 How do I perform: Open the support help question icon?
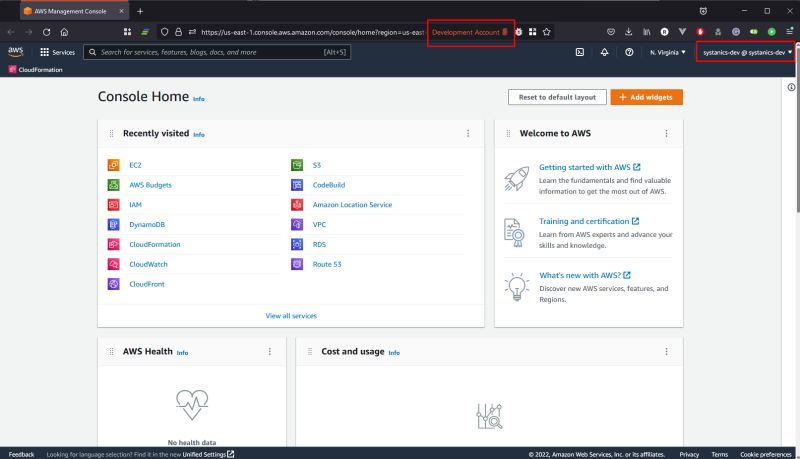pyautogui.click(x=629, y=52)
